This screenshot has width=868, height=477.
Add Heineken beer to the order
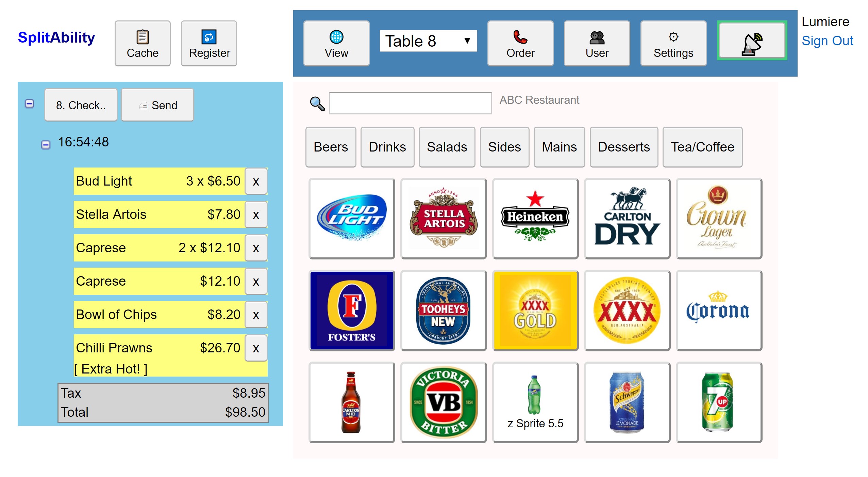(x=535, y=219)
